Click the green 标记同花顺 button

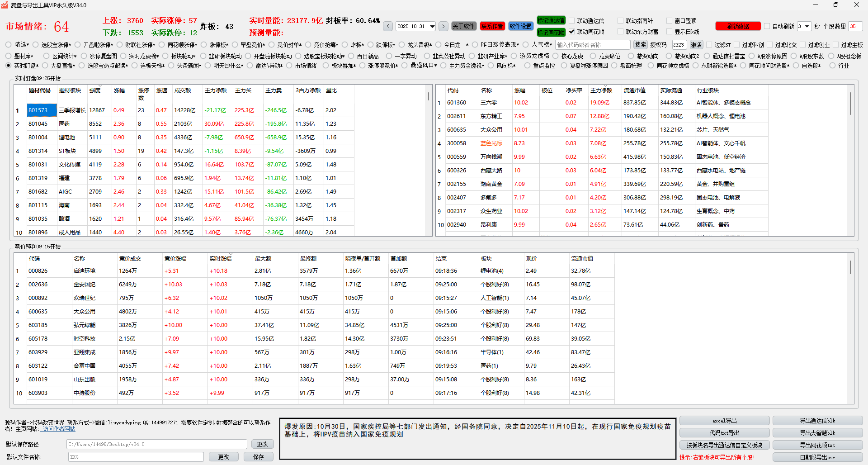click(x=551, y=33)
